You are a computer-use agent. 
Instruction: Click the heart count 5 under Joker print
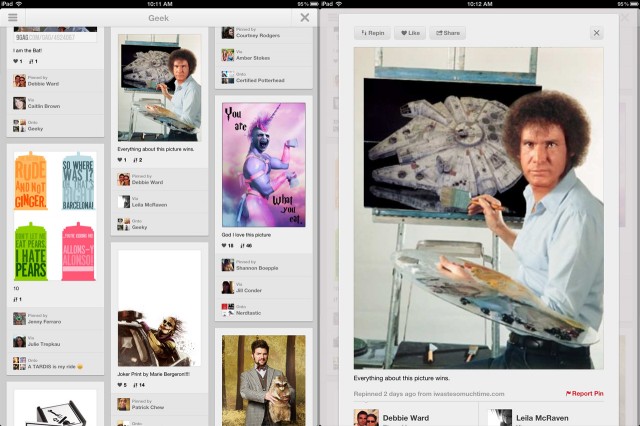[x=122, y=385]
